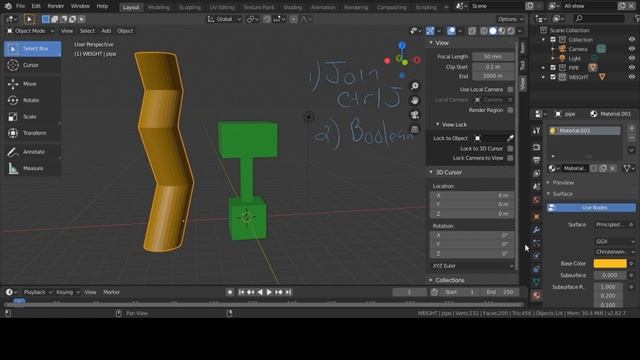640x360 pixels.
Task: Switch perspective/orthographic grid icon
Action: [x=415, y=129]
